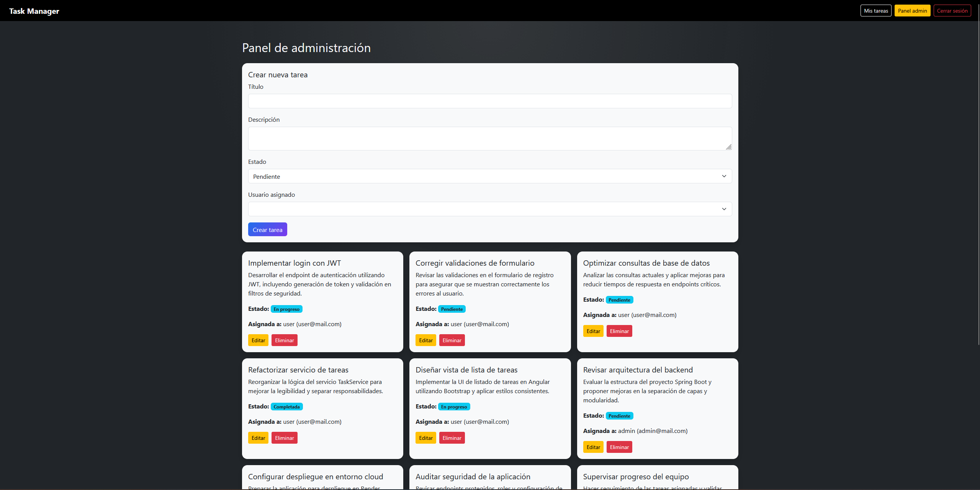Image resolution: width=980 pixels, height=490 pixels.
Task: Click the Crear nueva tarea heading
Action: tap(278, 75)
